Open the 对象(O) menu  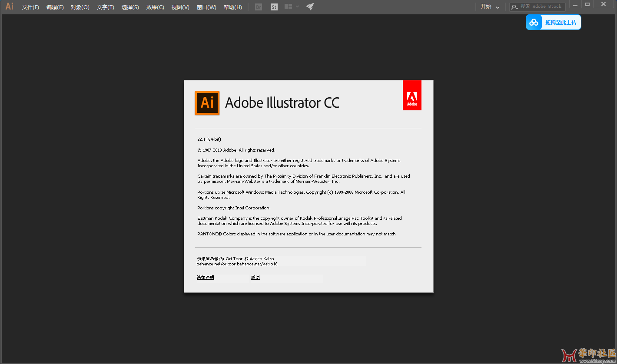[x=80, y=7]
